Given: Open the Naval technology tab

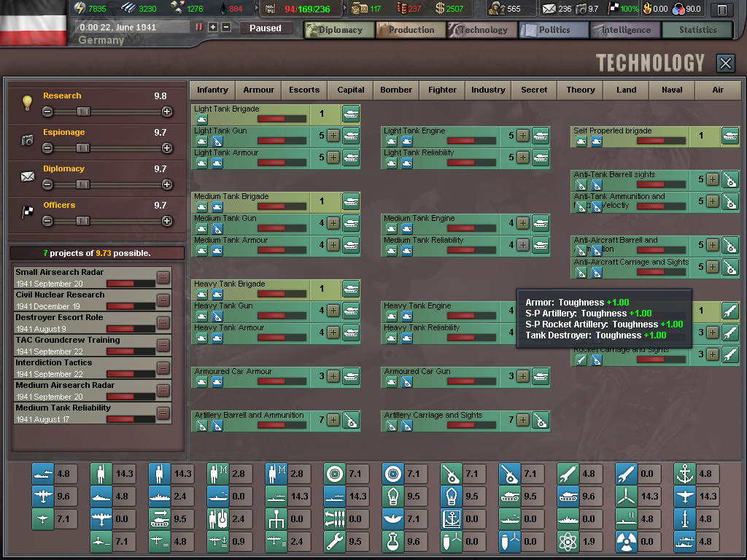Looking at the screenshot, I should pos(672,90).
